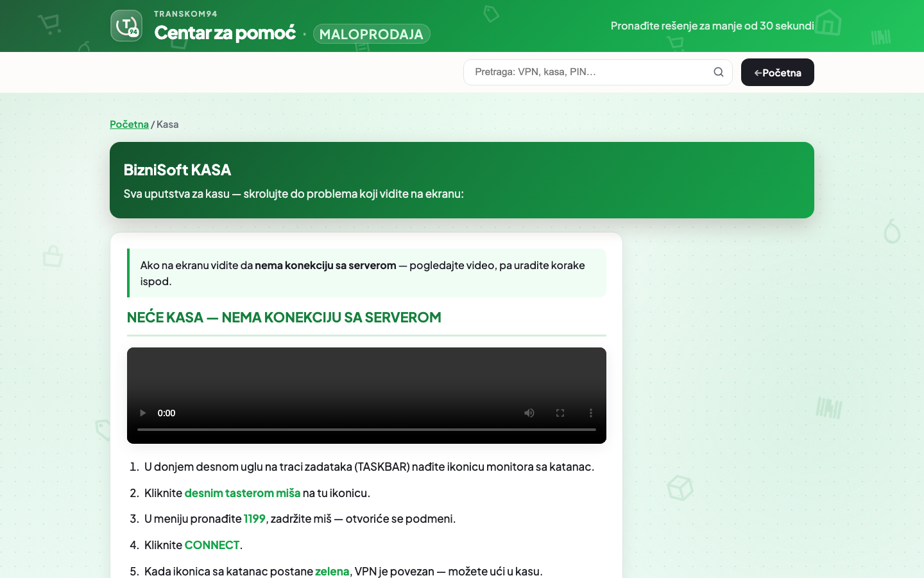Screen dimensions: 924x578
Task: Click the subtitle Sva uputstva za kasu
Action: coord(294,193)
